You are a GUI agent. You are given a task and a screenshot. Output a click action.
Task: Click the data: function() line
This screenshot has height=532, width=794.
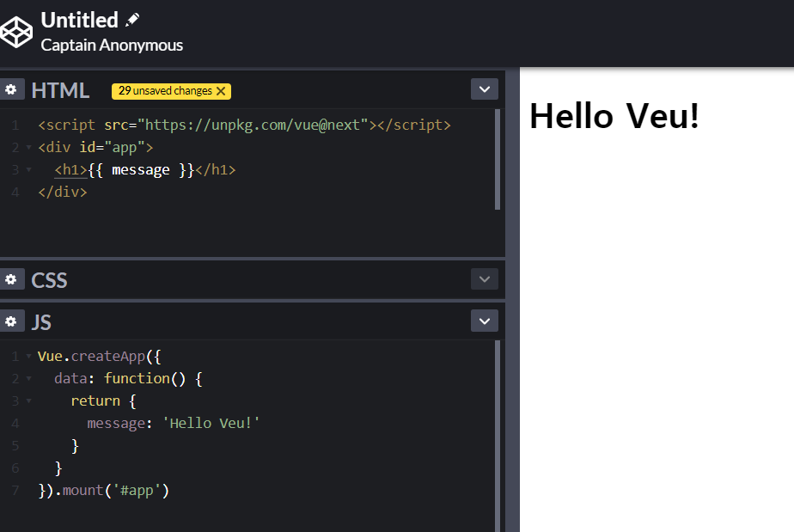(128, 378)
